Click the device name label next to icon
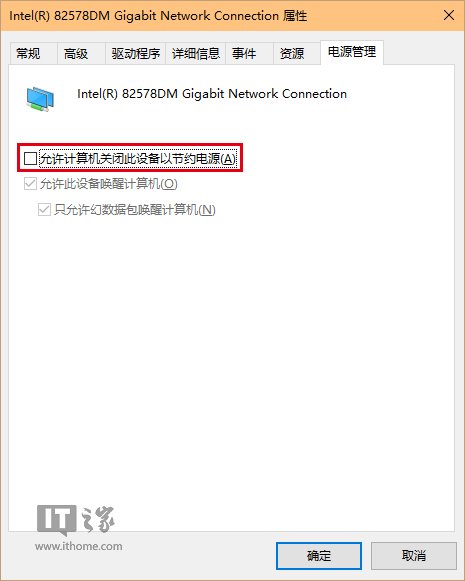Viewport: 465px width, 581px height. coord(212,94)
